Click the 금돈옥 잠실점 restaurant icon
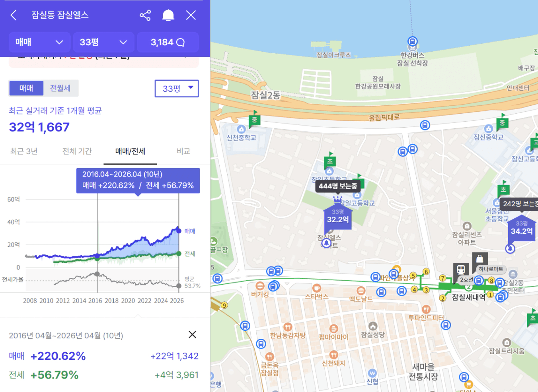This screenshot has height=392, width=538. click(270, 356)
